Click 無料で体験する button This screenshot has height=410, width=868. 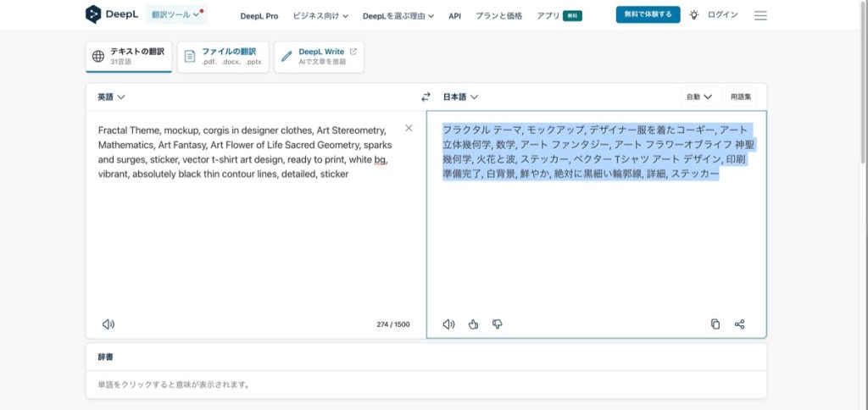pyautogui.click(x=648, y=14)
